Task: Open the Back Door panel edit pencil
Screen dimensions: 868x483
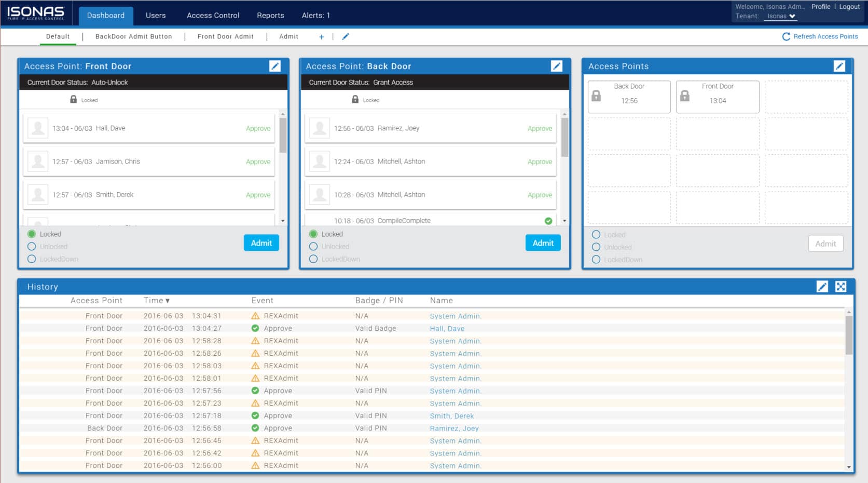Action: 556,66
